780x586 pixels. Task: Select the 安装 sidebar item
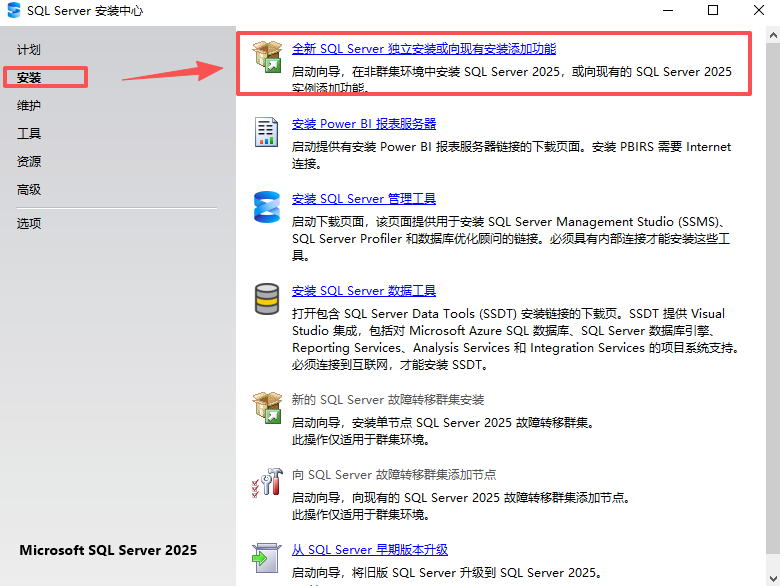point(29,78)
